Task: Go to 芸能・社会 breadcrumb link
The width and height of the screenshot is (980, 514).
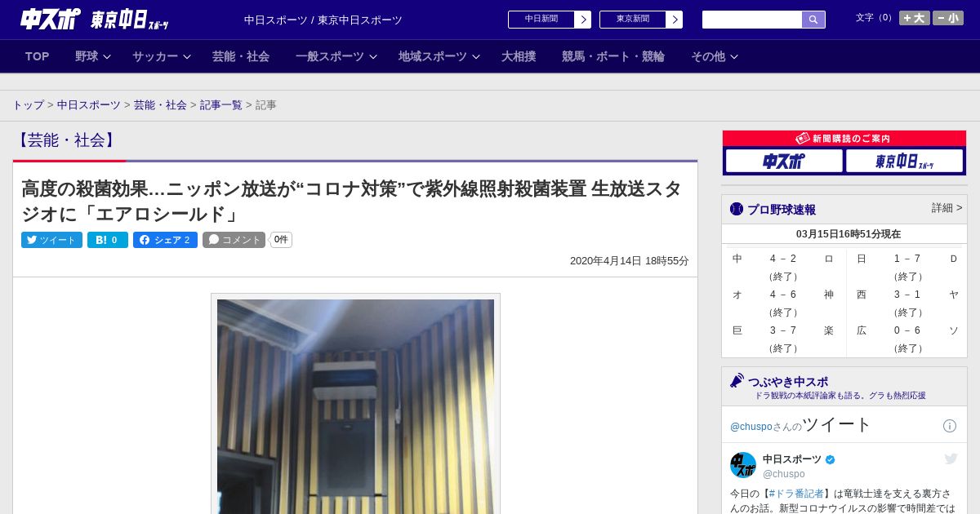Action: (x=160, y=105)
